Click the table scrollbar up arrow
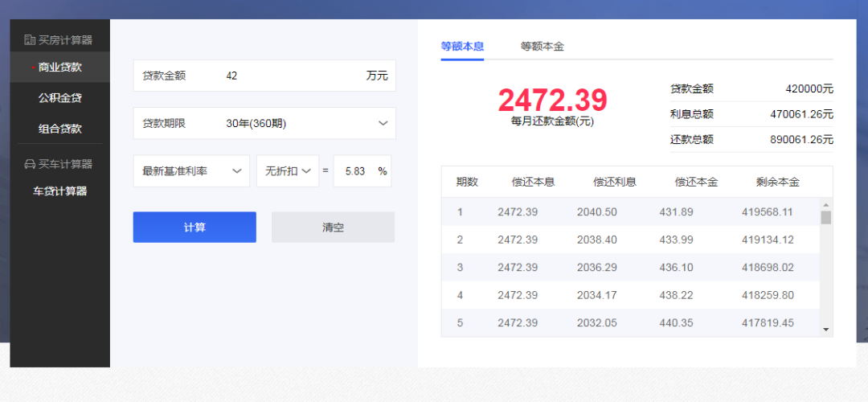The image size is (868, 402). [x=825, y=204]
